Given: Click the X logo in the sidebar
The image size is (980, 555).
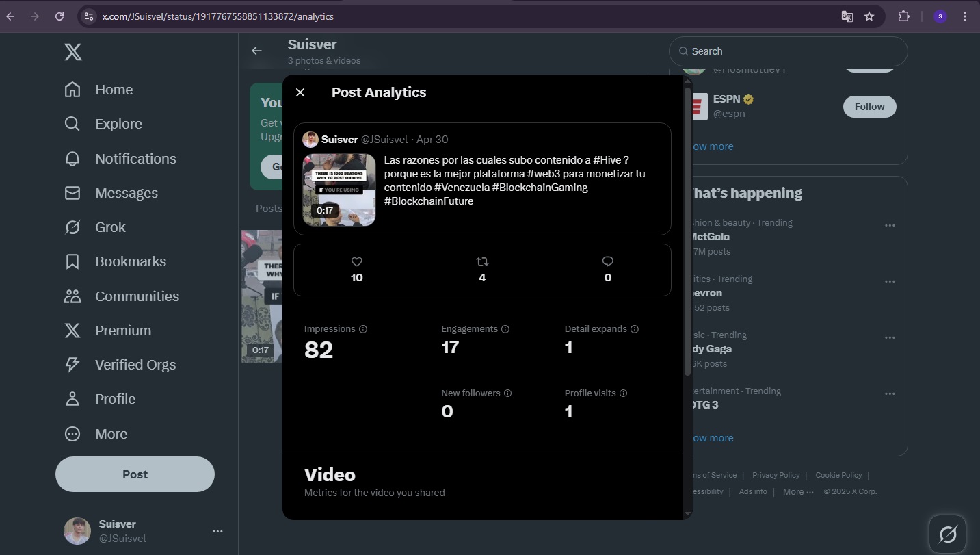Looking at the screenshot, I should point(73,51).
